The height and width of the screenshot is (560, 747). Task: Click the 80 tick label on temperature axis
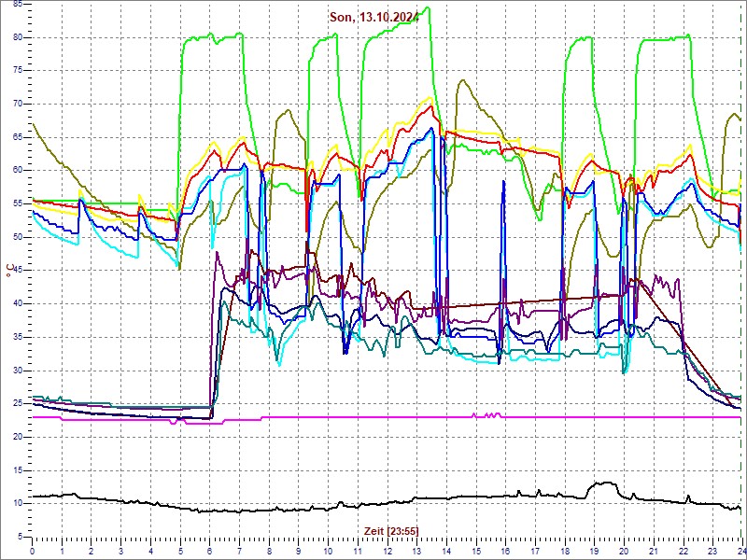pos(17,37)
